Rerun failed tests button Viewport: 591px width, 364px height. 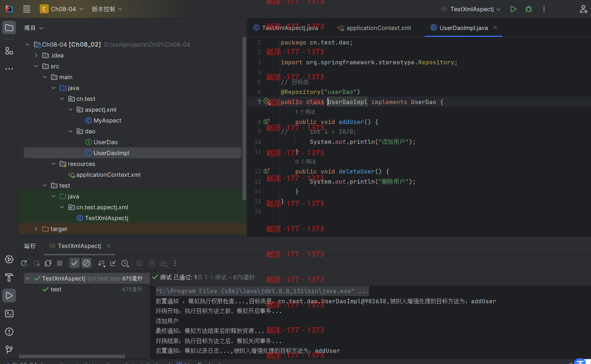click(x=36, y=263)
